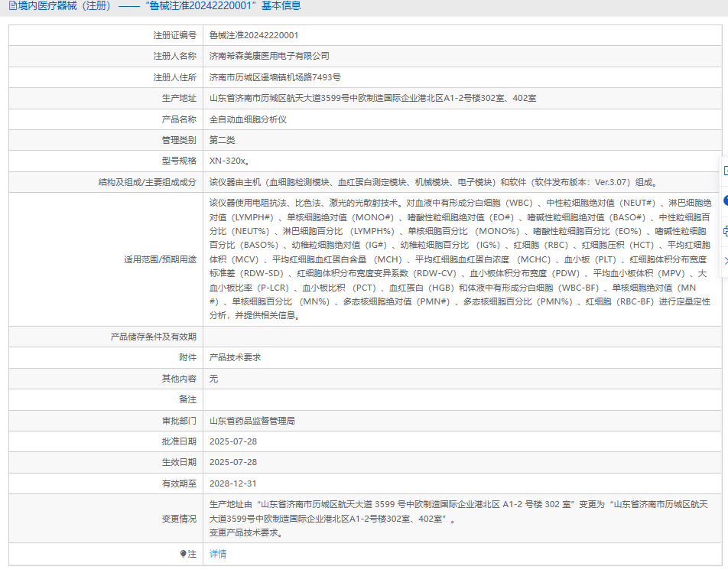
Task: Click the 适用范围/预期用途 row label
Action: [160, 259]
